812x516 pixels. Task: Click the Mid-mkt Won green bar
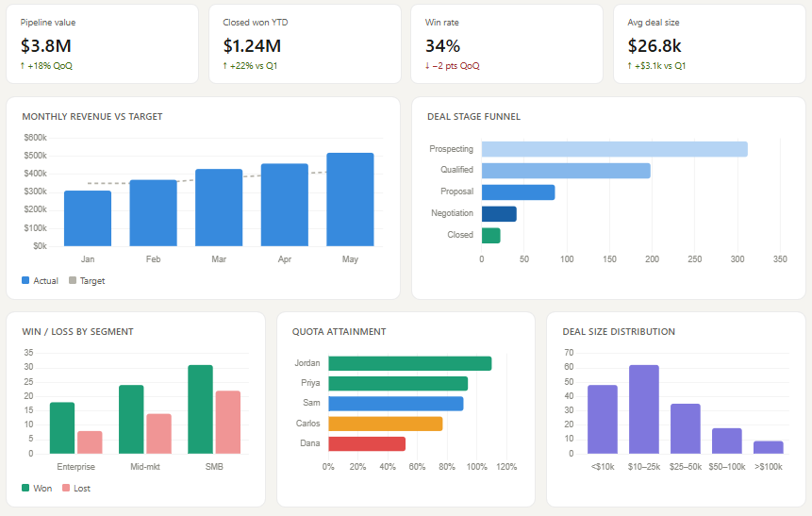pos(131,420)
